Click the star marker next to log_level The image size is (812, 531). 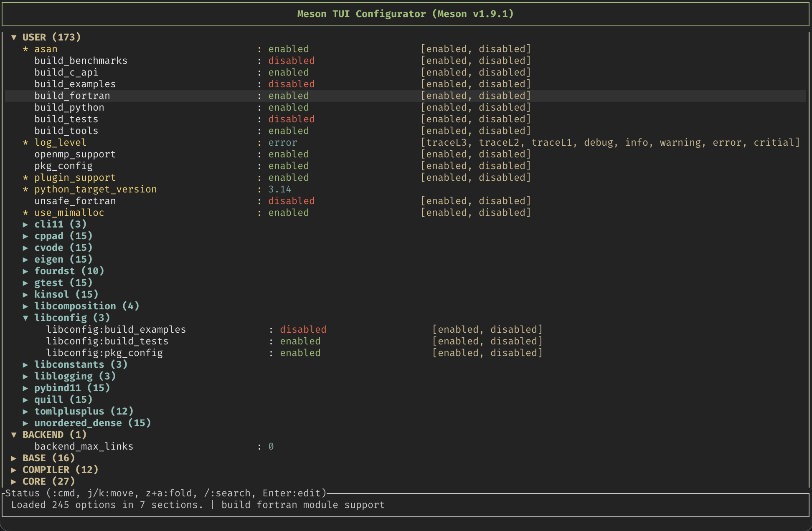[x=25, y=143]
